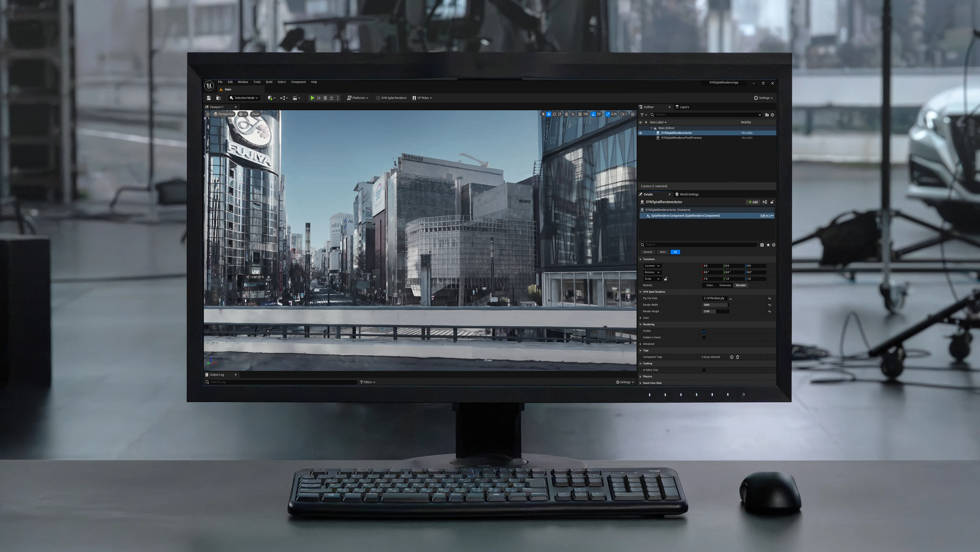
Task: Open the Window menu
Action: click(x=243, y=82)
